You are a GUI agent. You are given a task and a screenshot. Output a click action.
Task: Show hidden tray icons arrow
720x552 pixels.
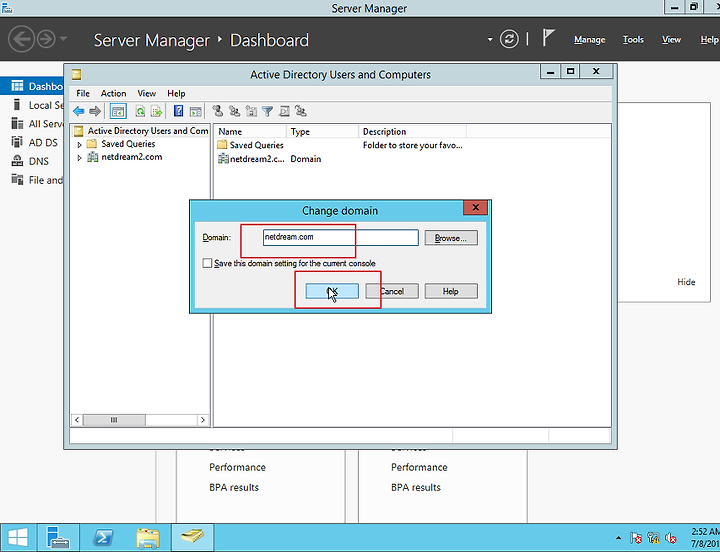pos(619,538)
